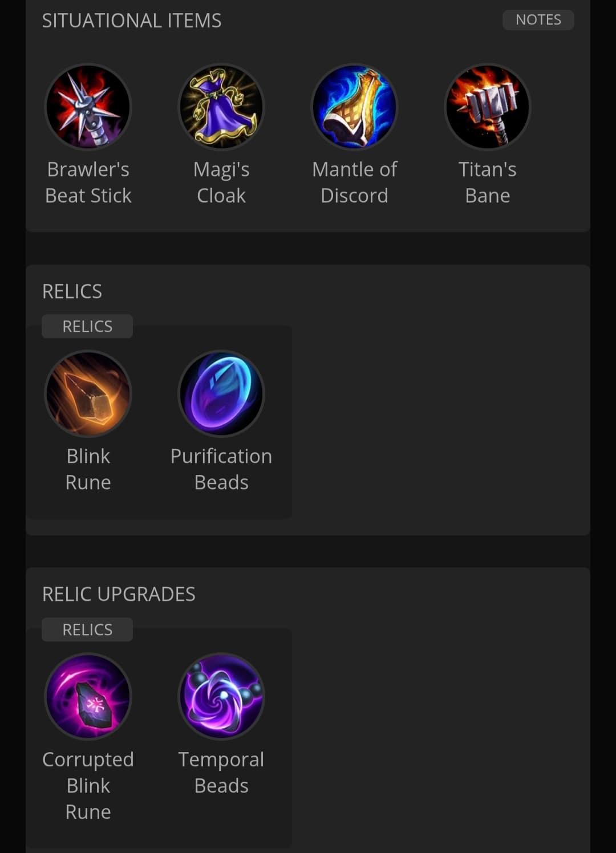Image resolution: width=616 pixels, height=853 pixels.
Task: Click the "SITUATIONAL ITEMS" section heading
Action: coord(132,21)
